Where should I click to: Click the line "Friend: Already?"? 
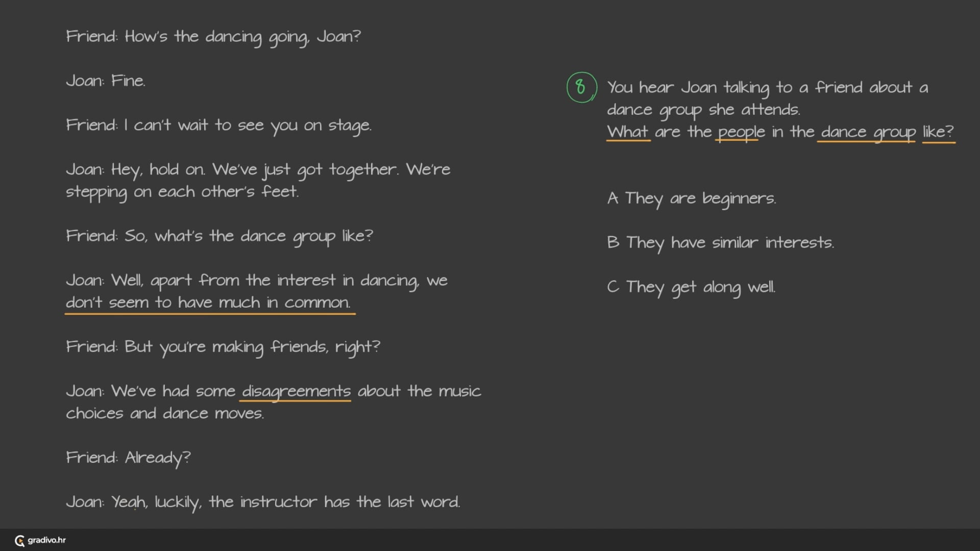[x=128, y=458]
